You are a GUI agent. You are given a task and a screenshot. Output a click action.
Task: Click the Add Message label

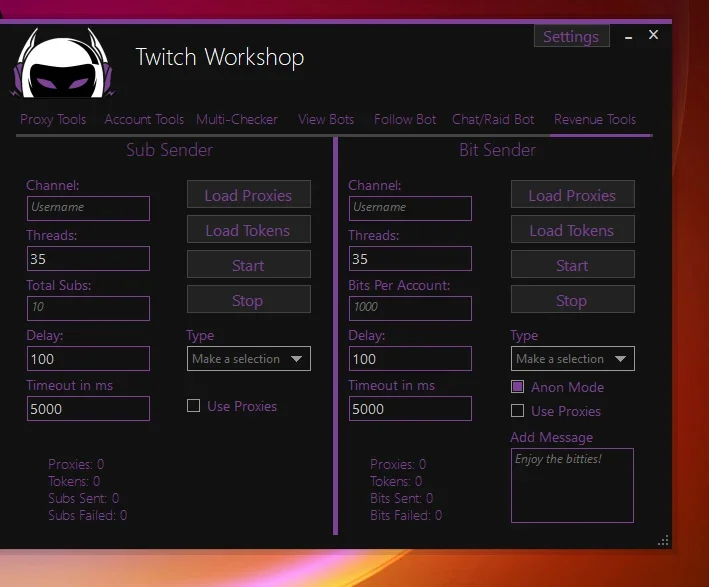pos(552,437)
